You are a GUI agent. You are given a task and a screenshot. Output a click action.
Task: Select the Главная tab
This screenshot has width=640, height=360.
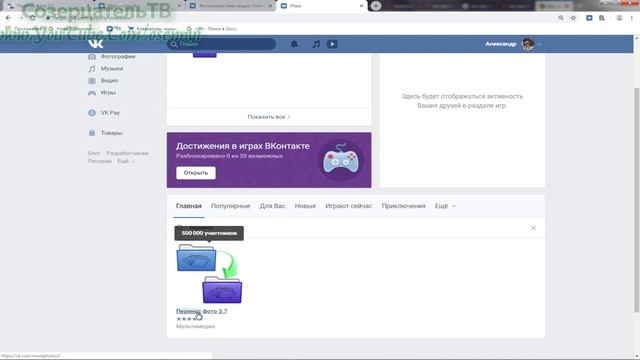[189, 206]
